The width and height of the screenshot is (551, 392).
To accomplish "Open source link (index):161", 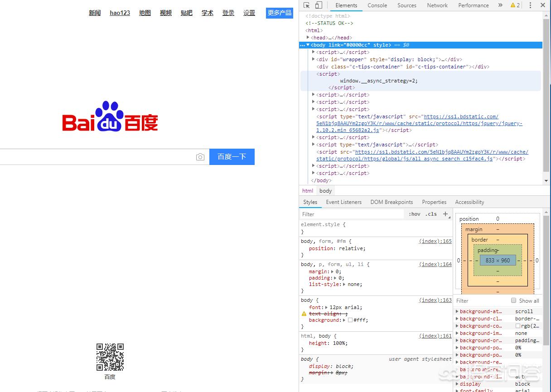I will click(435, 336).
